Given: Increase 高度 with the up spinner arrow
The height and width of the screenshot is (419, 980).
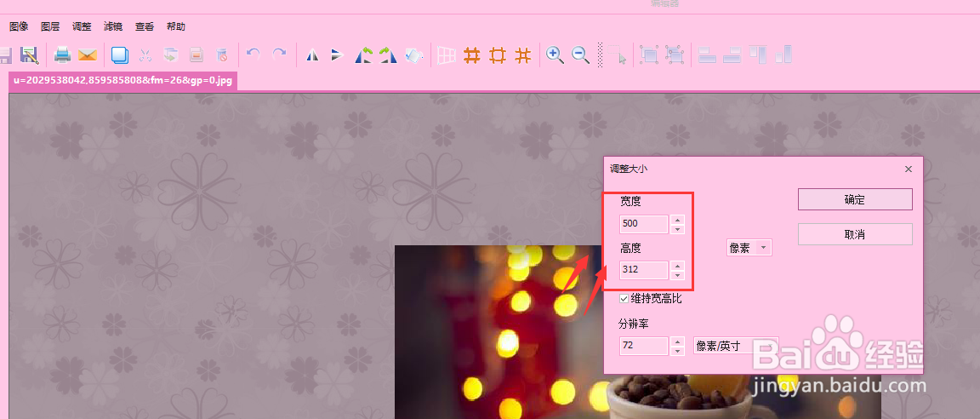Looking at the screenshot, I should click(x=677, y=266).
